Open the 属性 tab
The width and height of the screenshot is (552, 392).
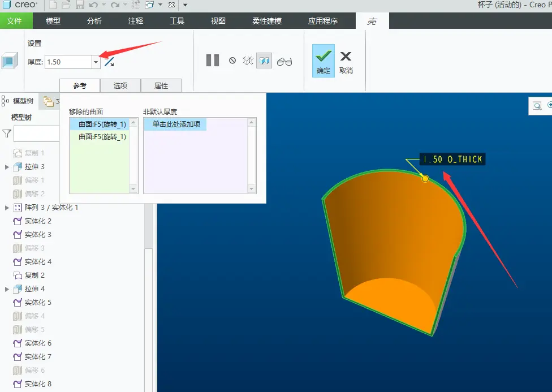[x=161, y=85]
